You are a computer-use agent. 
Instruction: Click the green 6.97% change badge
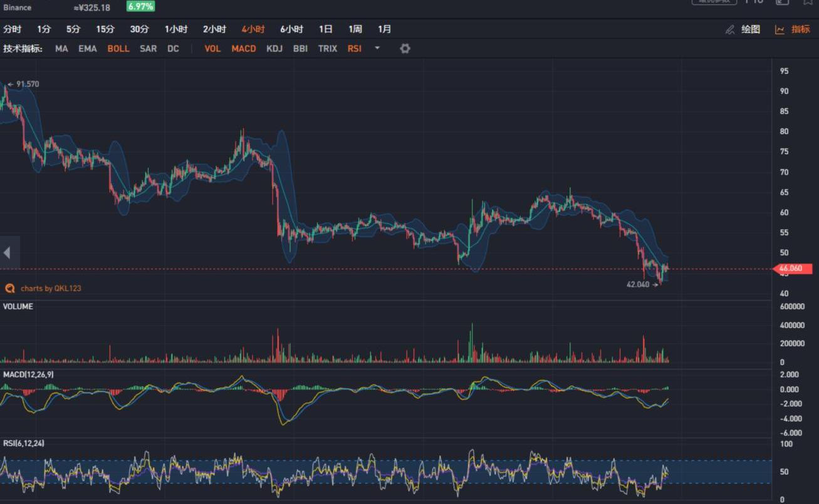140,6
